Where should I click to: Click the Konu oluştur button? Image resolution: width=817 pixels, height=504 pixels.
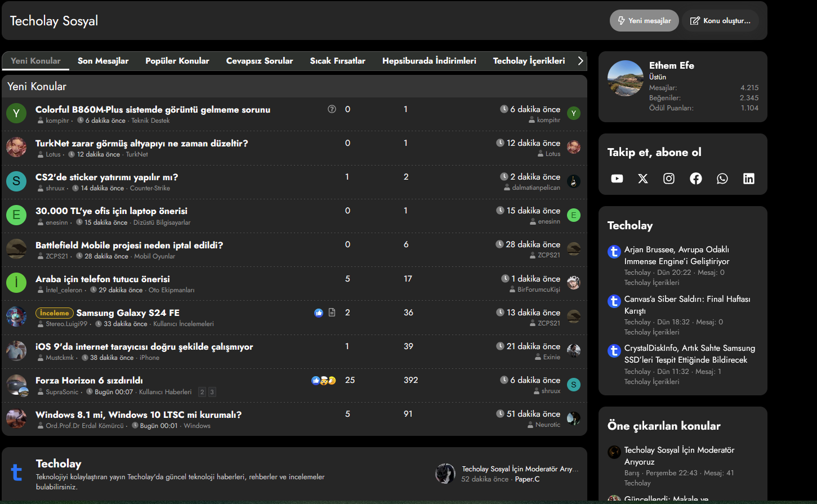coord(720,21)
